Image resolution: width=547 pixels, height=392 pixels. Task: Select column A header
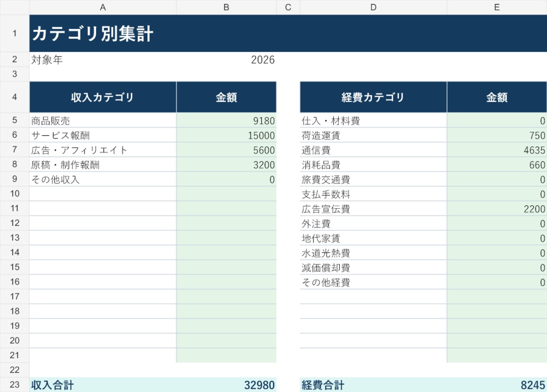pos(103,7)
